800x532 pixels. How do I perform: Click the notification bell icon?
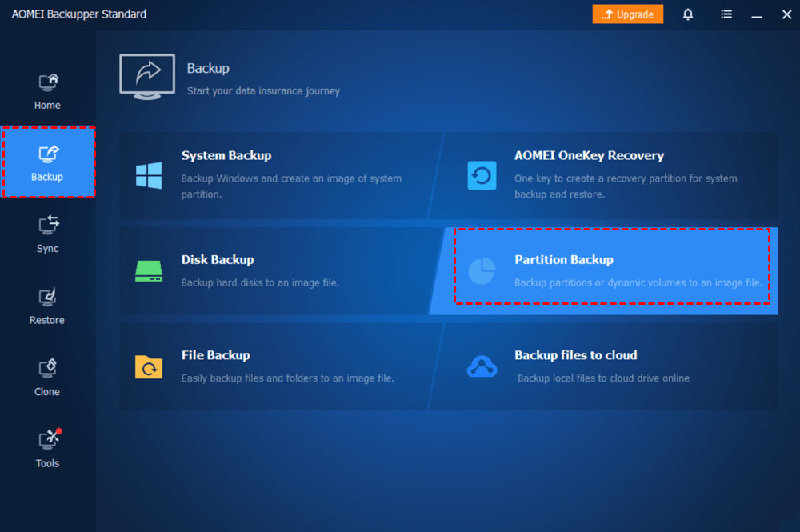tap(688, 14)
